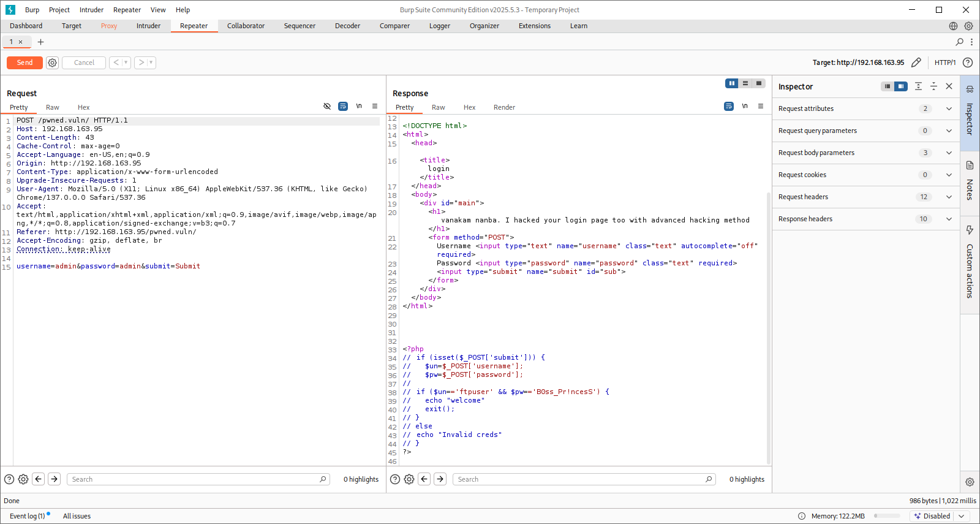Image resolution: width=980 pixels, height=524 pixels.
Task: Click the response Search input field
Action: tap(584, 479)
